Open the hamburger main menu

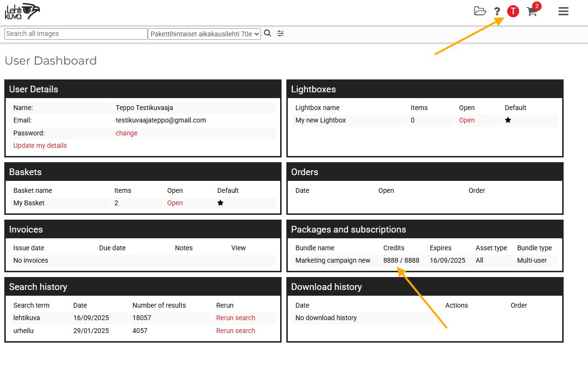564,11
